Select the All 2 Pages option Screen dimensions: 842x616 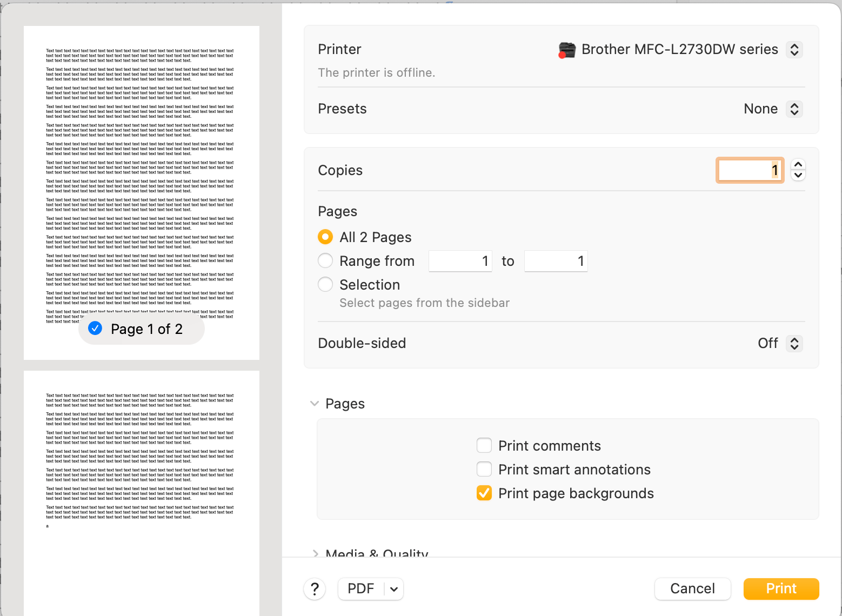coord(325,237)
